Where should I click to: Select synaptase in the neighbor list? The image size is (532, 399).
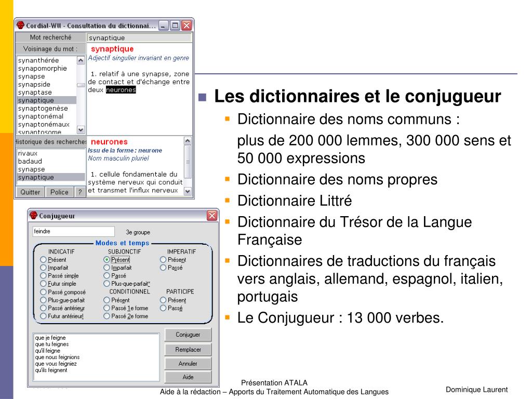[35, 92]
